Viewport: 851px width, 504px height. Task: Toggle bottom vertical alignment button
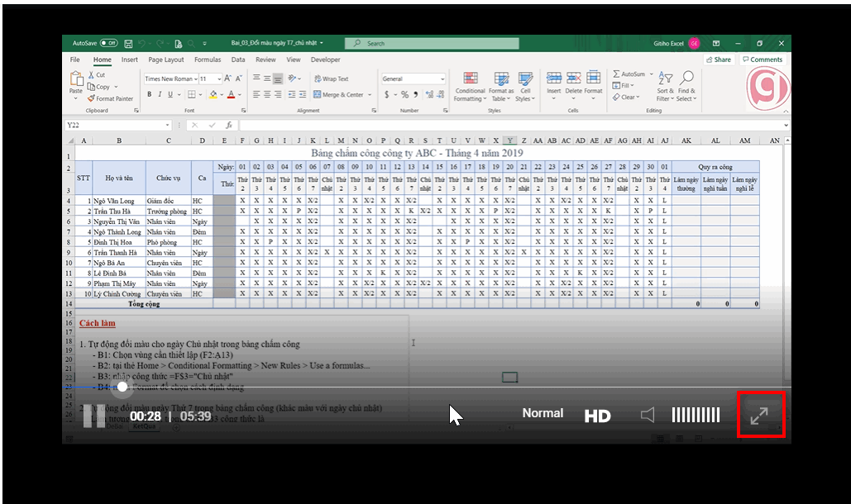click(277, 78)
